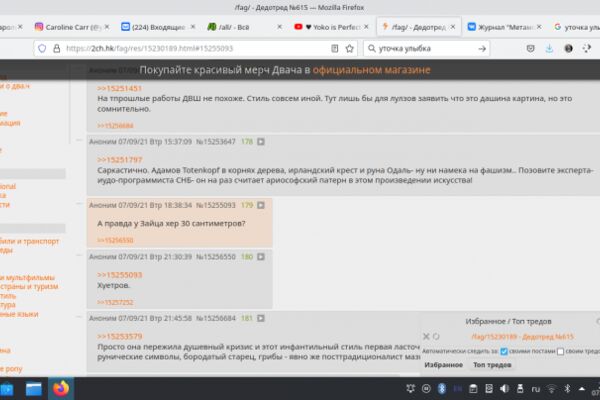Click the round dark extension icon in the toolbar
This screenshot has width=600, height=400.
click(568, 48)
